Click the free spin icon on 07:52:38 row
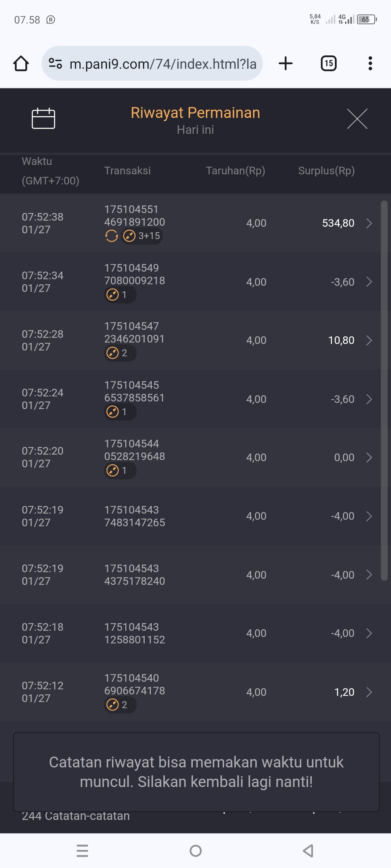Screen dimensions: 391x868 pos(112,236)
